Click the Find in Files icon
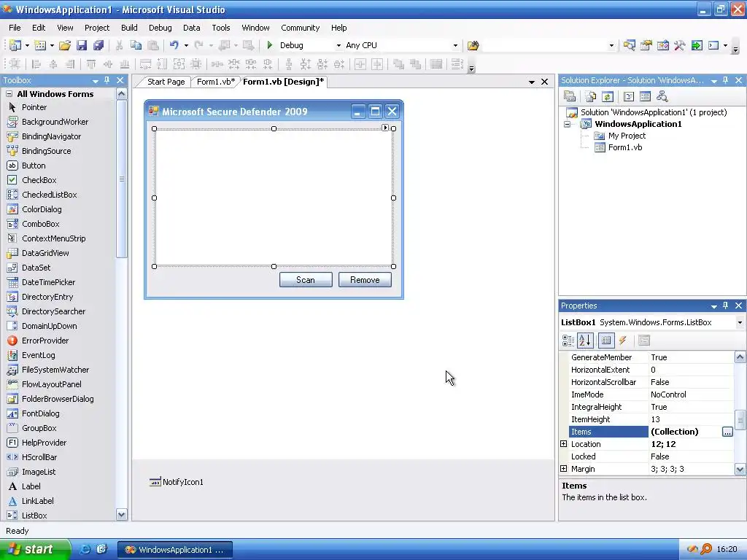Screen dimensions: 747x560 pyautogui.click(x=473, y=45)
